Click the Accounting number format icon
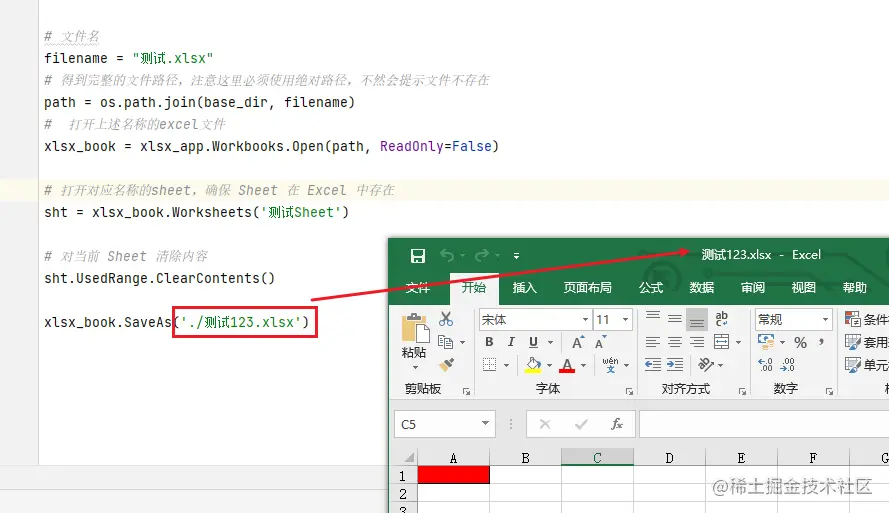The height and width of the screenshot is (513, 889). (x=766, y=342)
